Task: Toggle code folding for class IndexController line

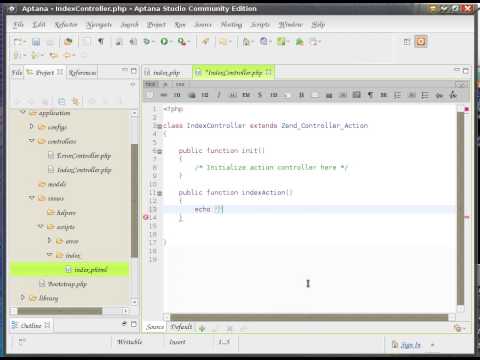Action: tap(160, 126)
